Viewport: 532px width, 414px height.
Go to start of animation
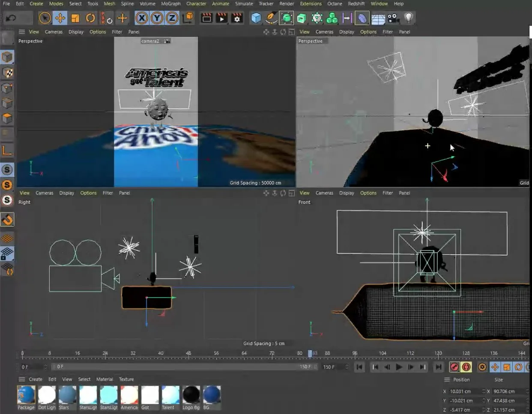pyautogui.click(x=359, y=367)
